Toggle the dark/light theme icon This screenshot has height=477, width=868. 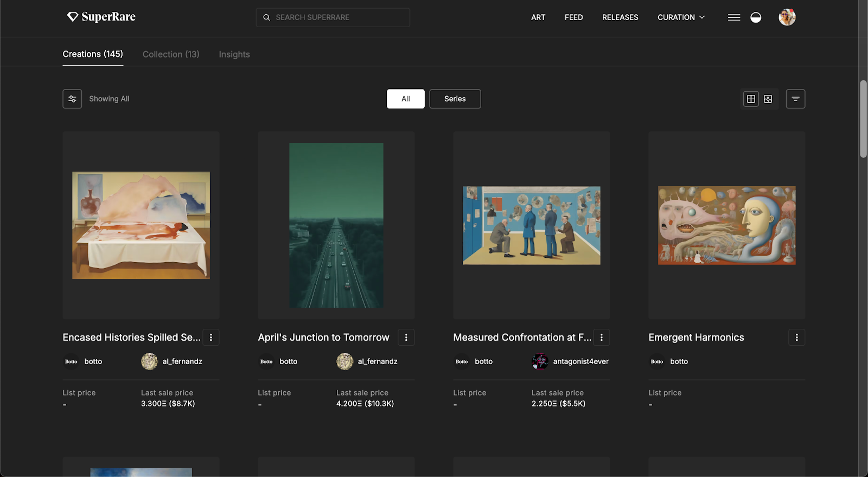[x=756, y=17]
